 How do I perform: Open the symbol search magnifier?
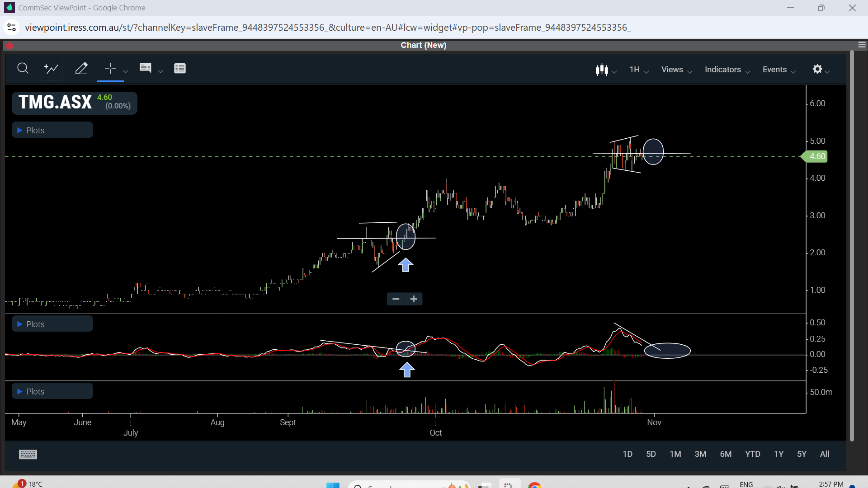click(23, 69)
